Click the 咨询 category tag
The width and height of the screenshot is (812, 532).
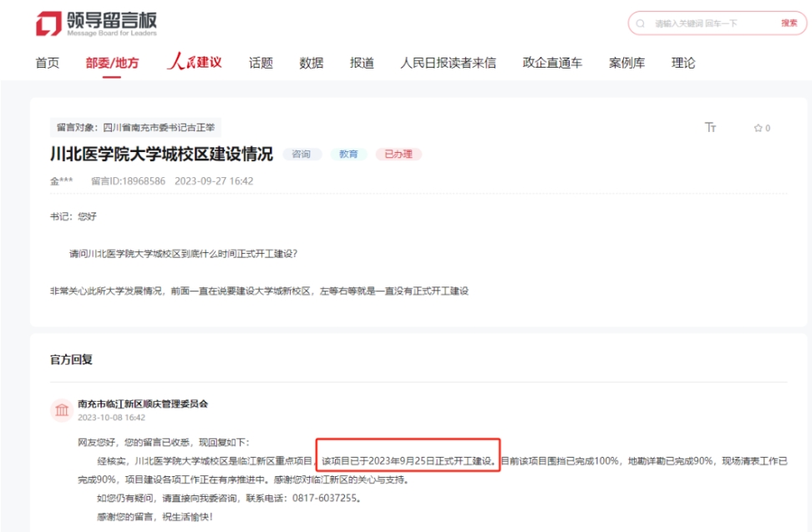[x=302, y=154]
